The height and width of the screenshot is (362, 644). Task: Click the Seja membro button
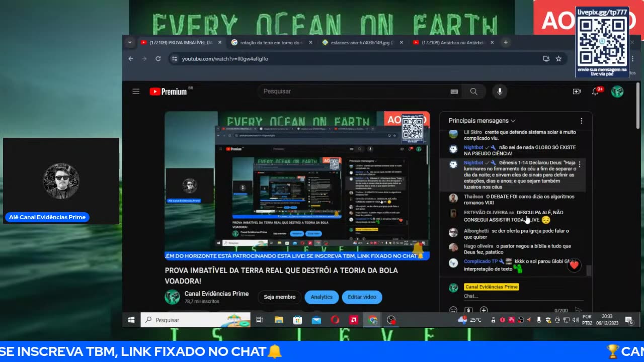click(x=280, y=297)
